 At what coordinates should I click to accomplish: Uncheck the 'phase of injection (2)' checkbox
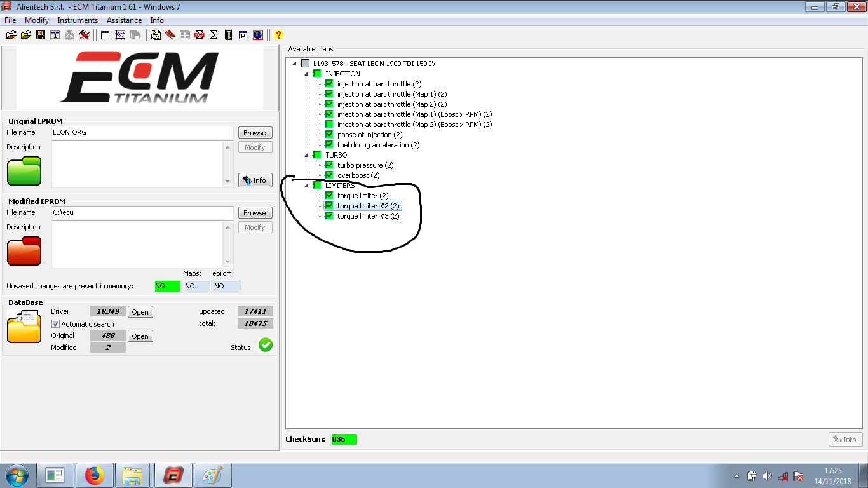(x=329, y=135)
